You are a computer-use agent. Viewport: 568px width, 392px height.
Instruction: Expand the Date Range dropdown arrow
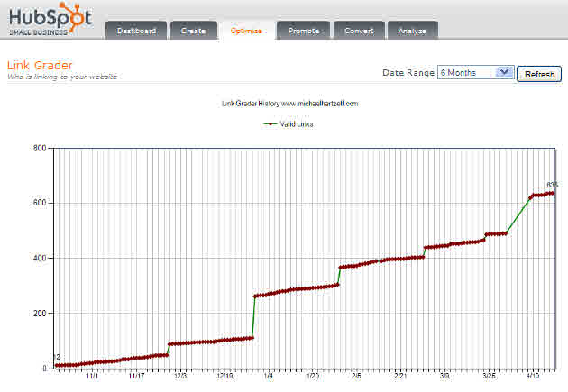504,72
